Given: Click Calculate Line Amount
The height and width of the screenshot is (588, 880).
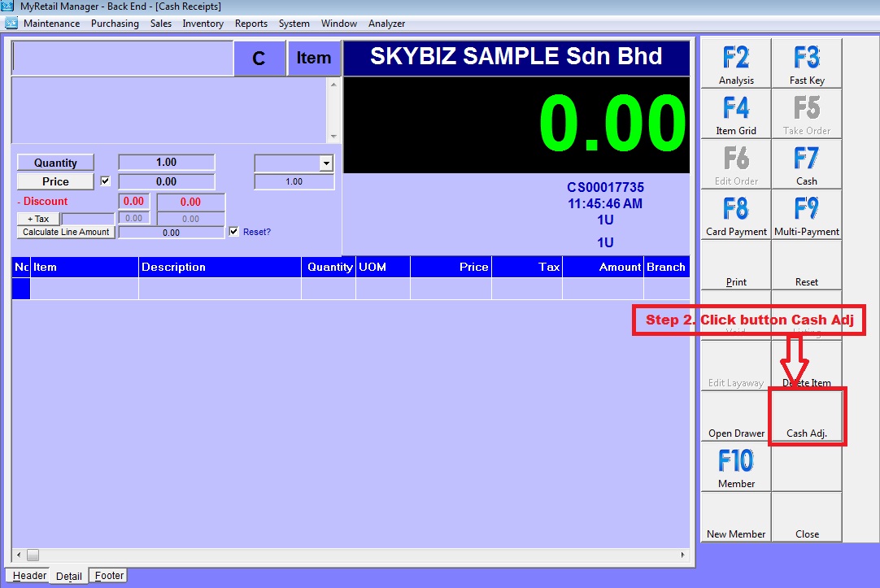Looking at the screenshot, I should coord(65,231).
